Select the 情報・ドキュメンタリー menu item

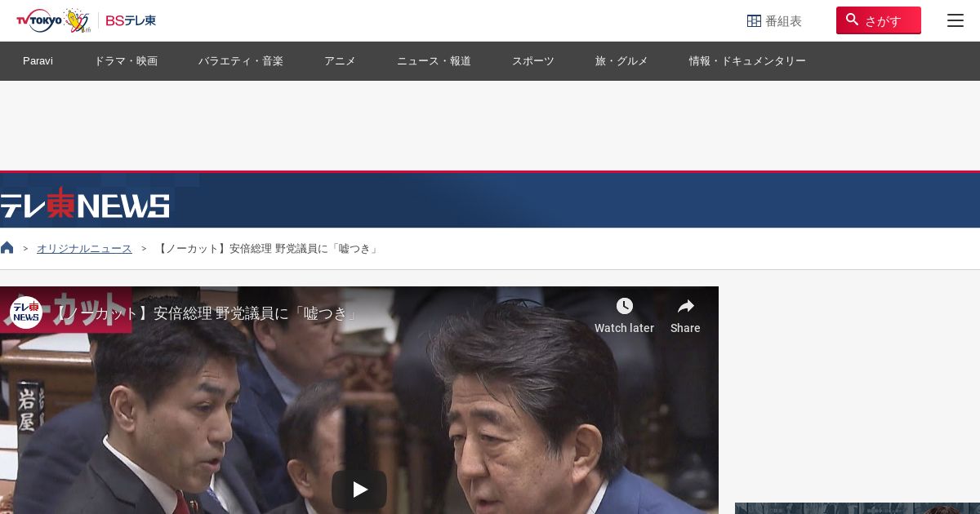pos(747,61)
